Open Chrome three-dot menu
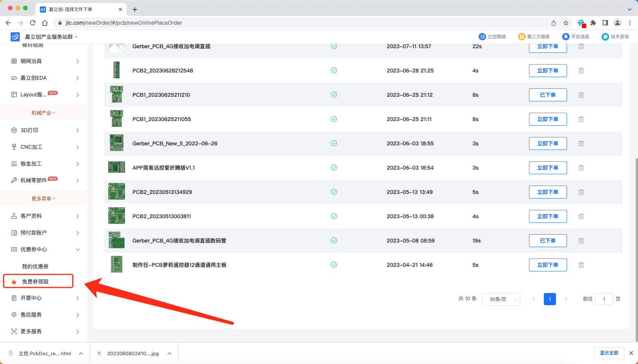 pos(630,23)
